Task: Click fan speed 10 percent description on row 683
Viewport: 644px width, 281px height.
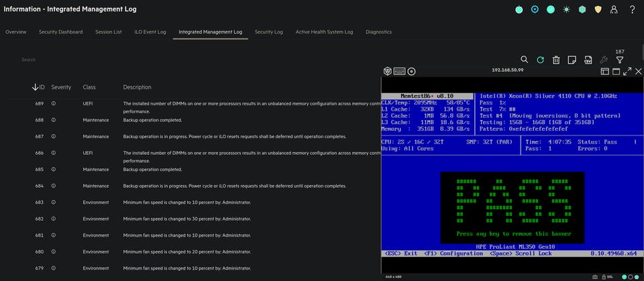Action: point(187,202)
